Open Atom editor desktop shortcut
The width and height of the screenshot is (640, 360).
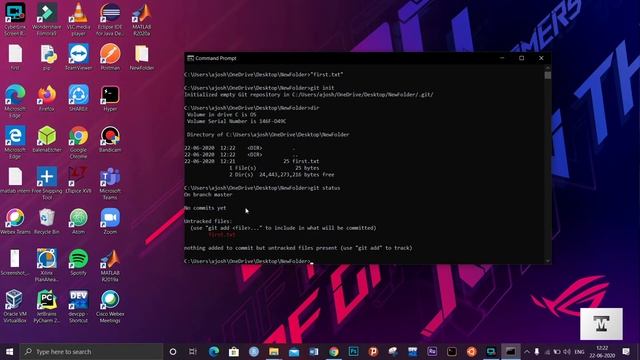click(78, 221)
